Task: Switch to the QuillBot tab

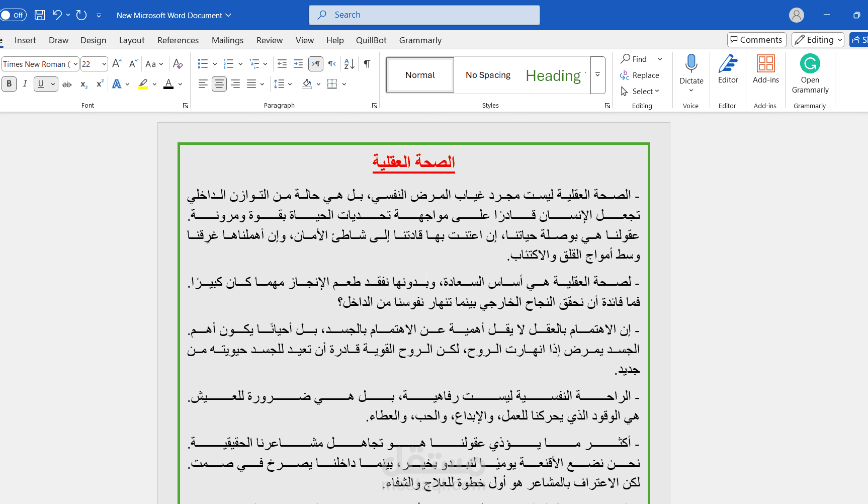Action: (x=371, y=40)
